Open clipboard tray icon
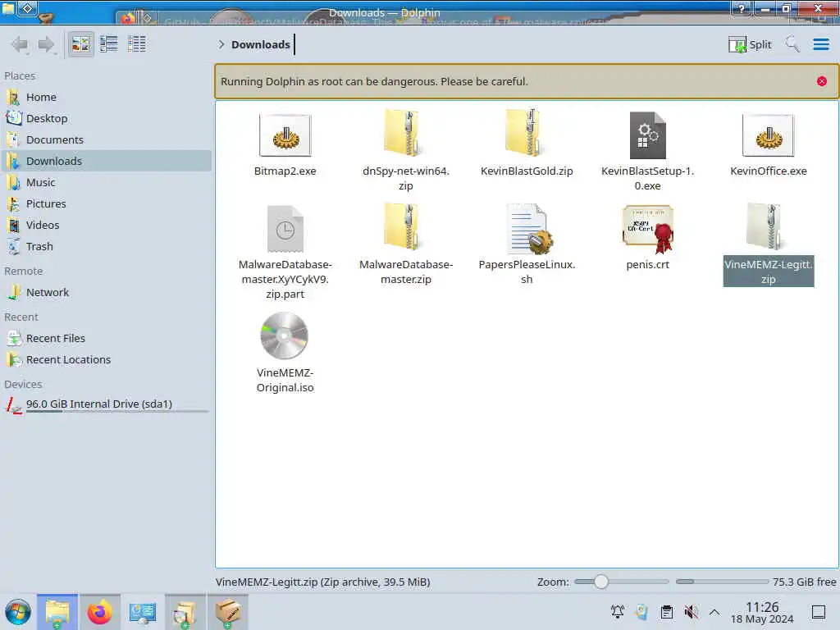This screenshot has height=630, width=840. coord(666,612)
